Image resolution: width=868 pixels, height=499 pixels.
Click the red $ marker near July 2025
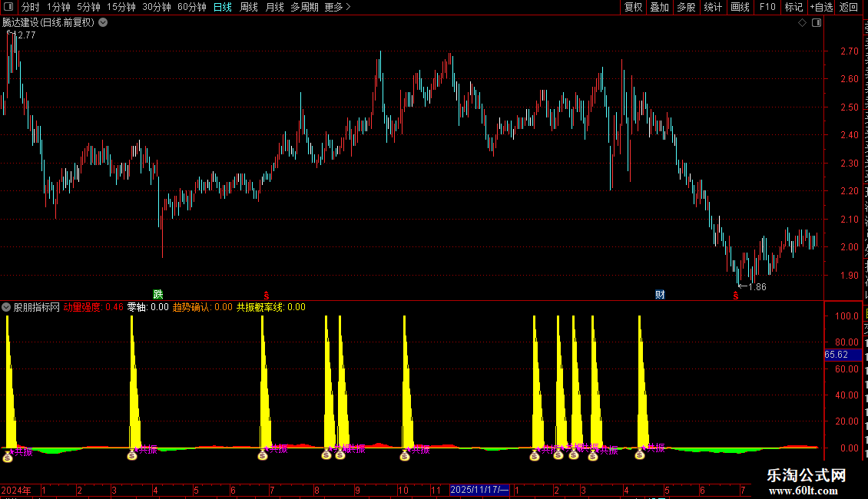point(736,296)
